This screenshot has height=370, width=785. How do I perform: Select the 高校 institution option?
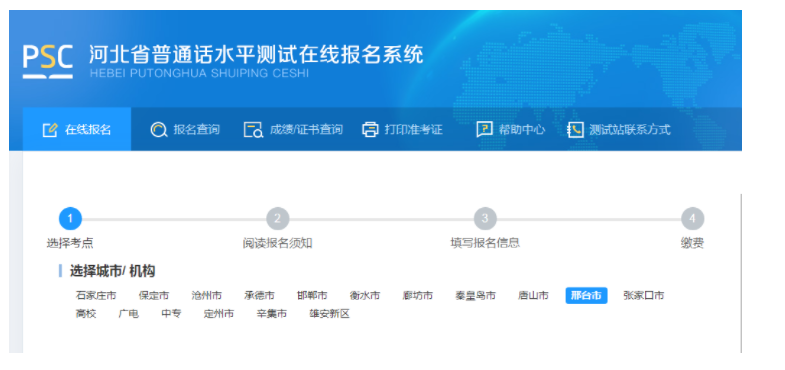[86, 314]
